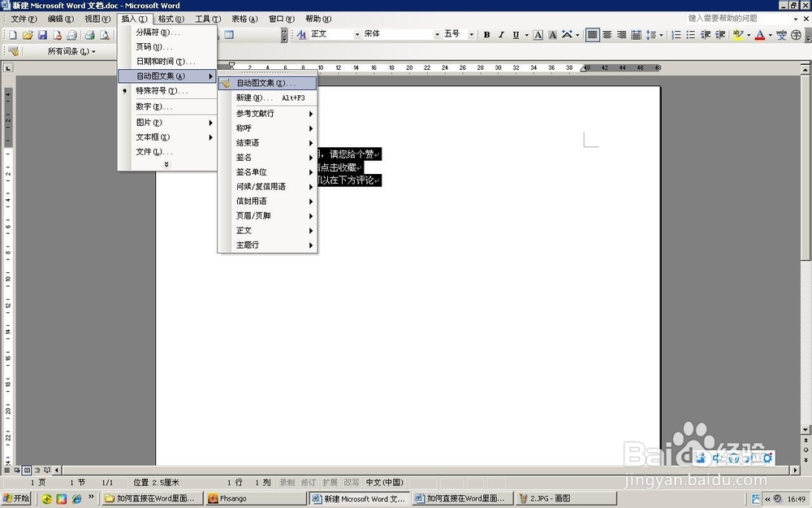Choose 页码(U)... in the Insert menu
812x508 pixels.
point(166,46)
